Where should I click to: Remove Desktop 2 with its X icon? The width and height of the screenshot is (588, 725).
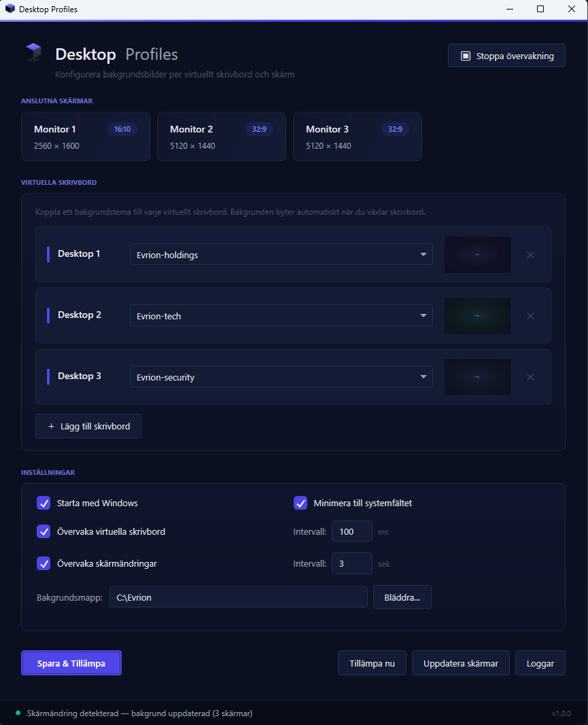click(530, 316)
